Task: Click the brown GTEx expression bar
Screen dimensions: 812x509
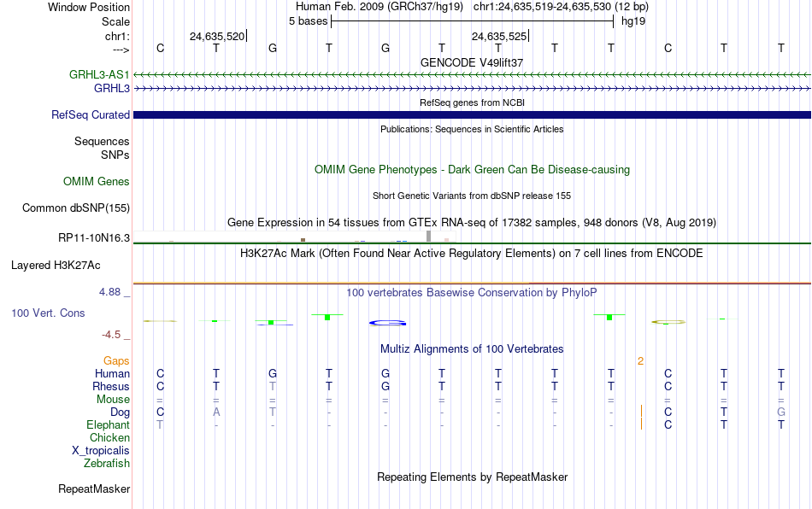Action: [x=303, y=240]
